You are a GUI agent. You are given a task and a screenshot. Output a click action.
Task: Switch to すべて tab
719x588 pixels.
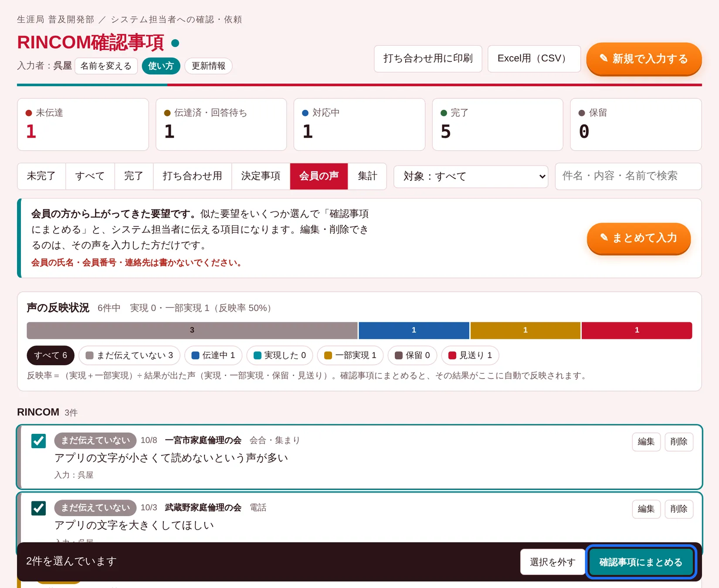(x=90, y=176)
